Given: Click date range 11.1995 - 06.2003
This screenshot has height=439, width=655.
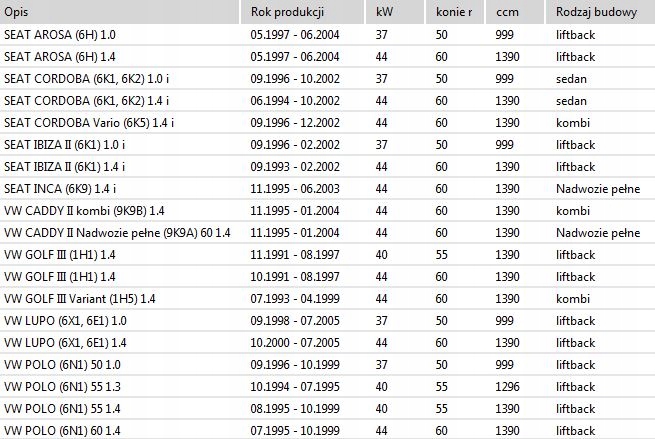Looking at the screenshot, I should pos(295,189).
